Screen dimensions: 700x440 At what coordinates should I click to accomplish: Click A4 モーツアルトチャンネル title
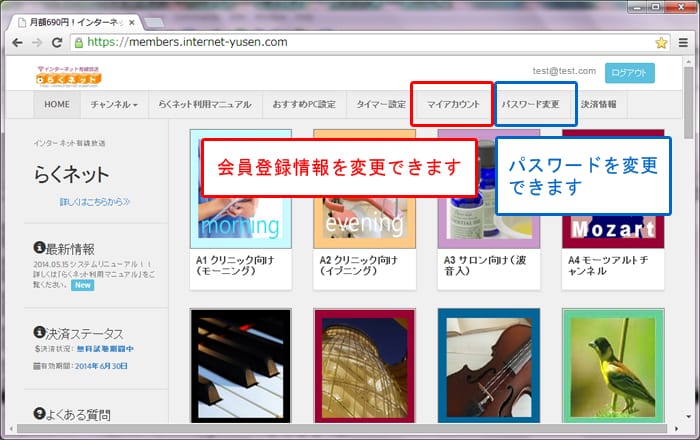click(x=608, y=266)
